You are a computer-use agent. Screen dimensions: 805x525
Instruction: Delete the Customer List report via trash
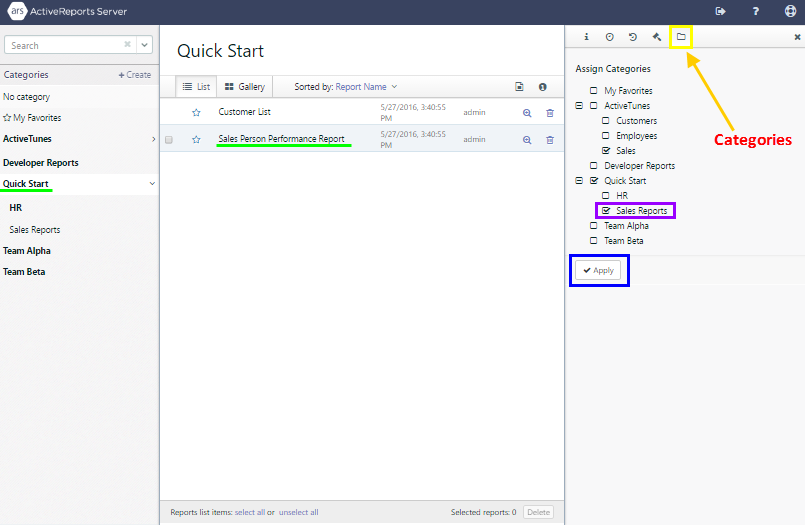[x=550, y=113]
